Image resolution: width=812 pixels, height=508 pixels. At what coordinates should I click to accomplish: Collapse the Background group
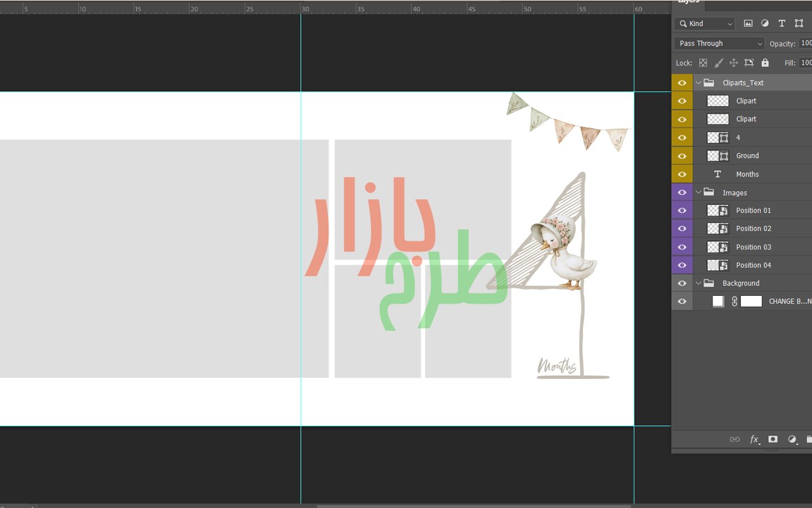698,283
